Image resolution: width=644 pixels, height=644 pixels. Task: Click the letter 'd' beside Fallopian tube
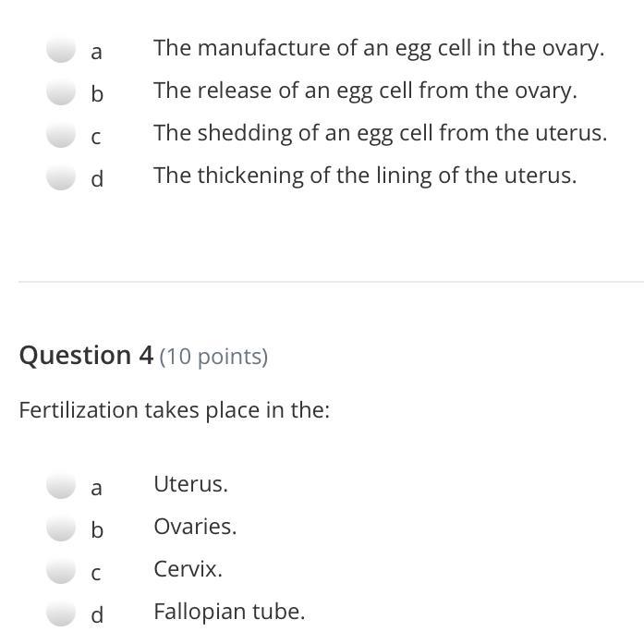tap(97, 614)
